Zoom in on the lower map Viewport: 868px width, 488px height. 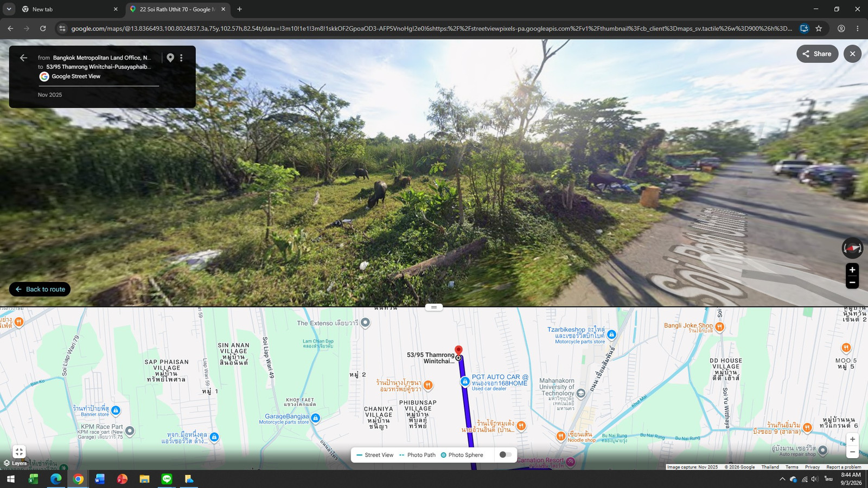pyautogui.click(x=852, y=439)
